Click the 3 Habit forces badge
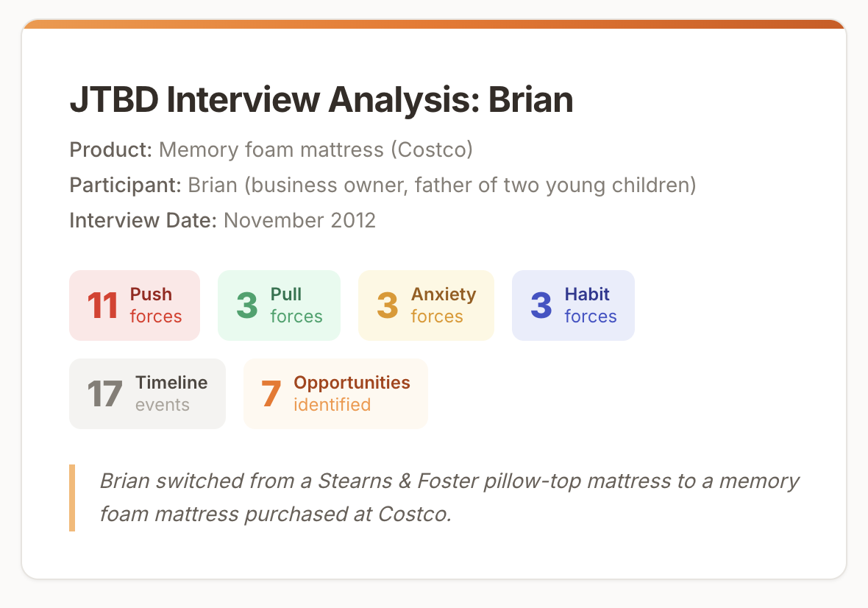 [x=574, y=305]
